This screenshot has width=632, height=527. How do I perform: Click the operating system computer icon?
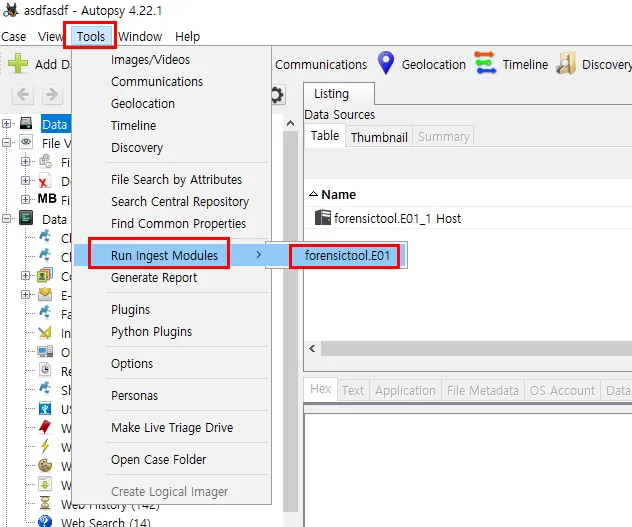click(45, 351)
